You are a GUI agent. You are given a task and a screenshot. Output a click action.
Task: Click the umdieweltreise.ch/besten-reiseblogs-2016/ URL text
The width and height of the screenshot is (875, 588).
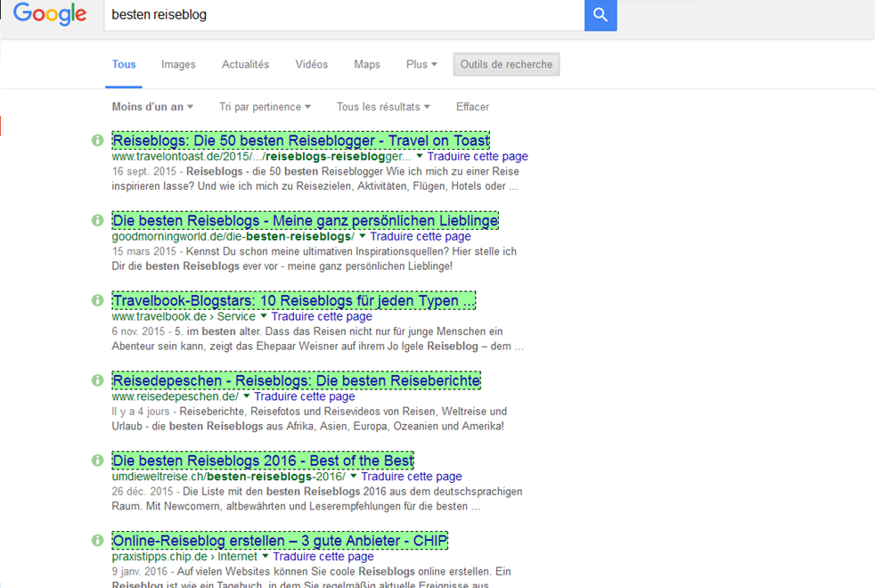click(228, 477)
